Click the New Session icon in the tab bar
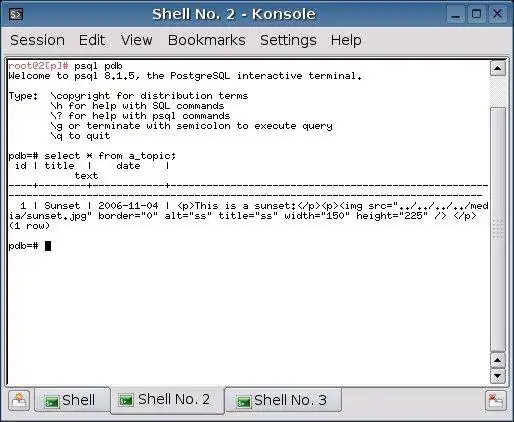 19,400
